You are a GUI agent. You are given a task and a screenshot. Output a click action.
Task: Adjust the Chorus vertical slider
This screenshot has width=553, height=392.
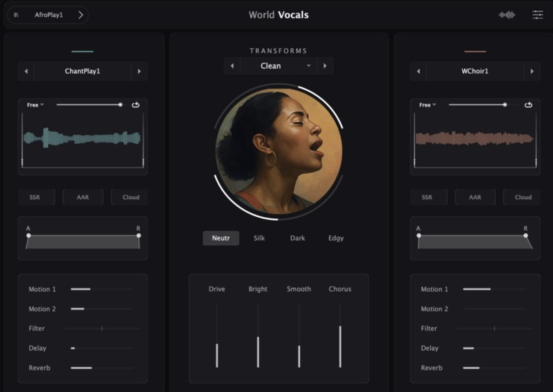(x=340, y=335)
